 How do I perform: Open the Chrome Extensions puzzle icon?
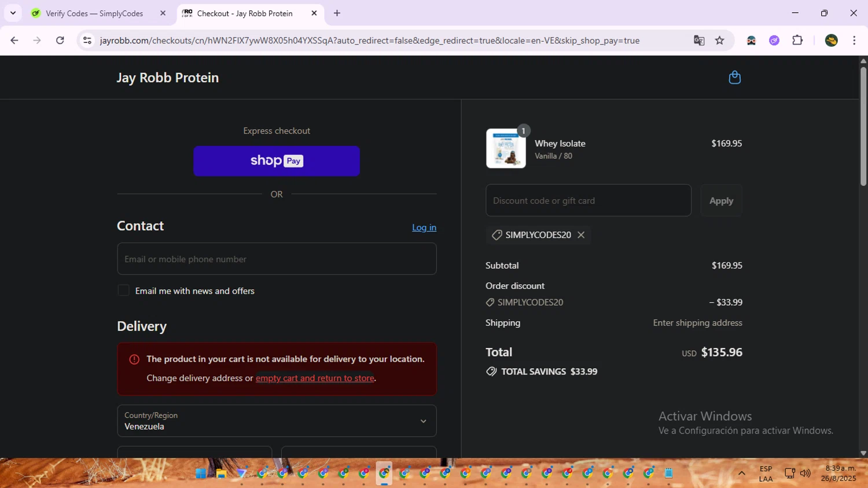click(x=797, y=41)
